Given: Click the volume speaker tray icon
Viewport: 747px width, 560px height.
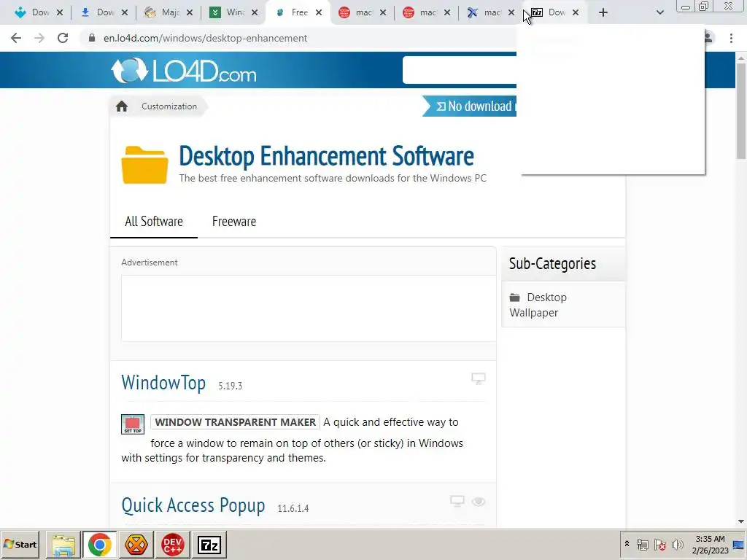Looking at the screenshot, I should coord(677,544).
